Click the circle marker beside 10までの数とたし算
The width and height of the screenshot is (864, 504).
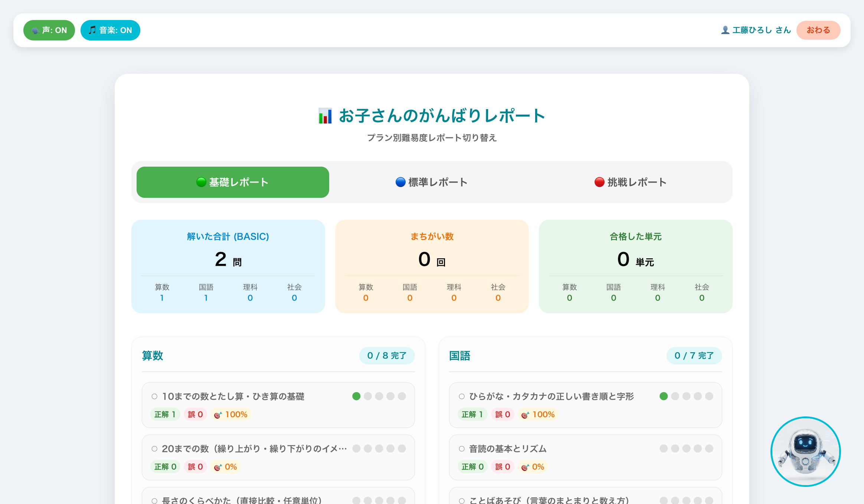tap(154, 396)
